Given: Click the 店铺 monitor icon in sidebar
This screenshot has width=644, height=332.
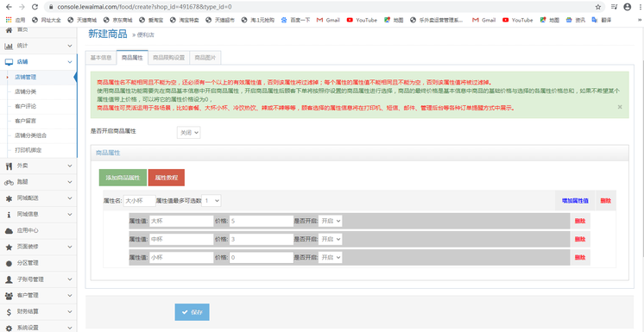Looking at the screenshot, I should 9,62.
